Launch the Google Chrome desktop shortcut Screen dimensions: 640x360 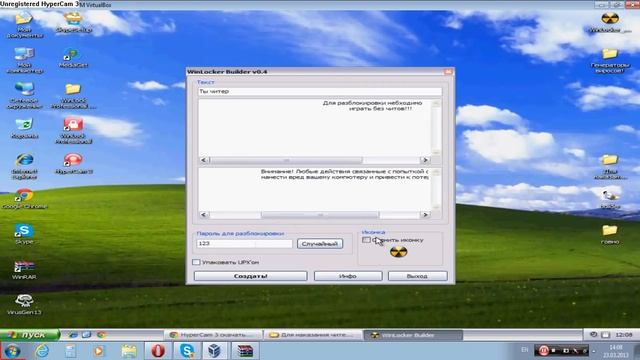(x=24, y=199)
